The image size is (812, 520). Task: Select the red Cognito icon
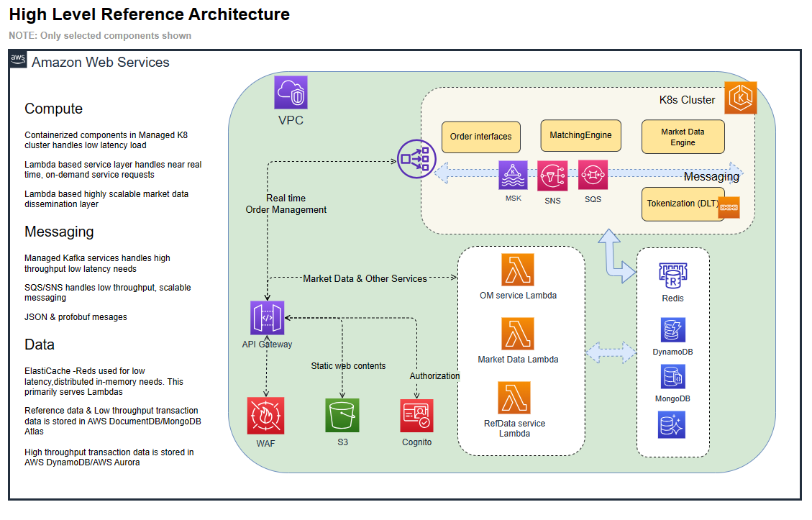(417, 416)
